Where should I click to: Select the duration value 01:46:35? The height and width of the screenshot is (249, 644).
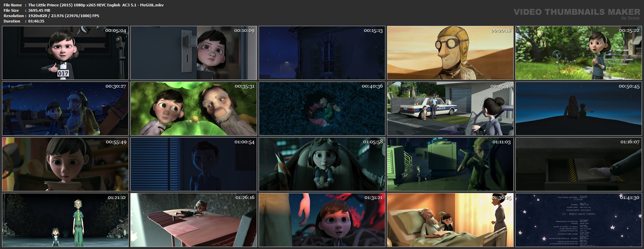pos(36,21)
